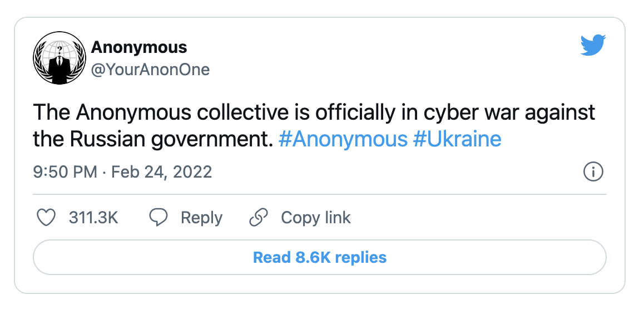
Task: Click the speech bubble reply icon
Action: [158, 218]
